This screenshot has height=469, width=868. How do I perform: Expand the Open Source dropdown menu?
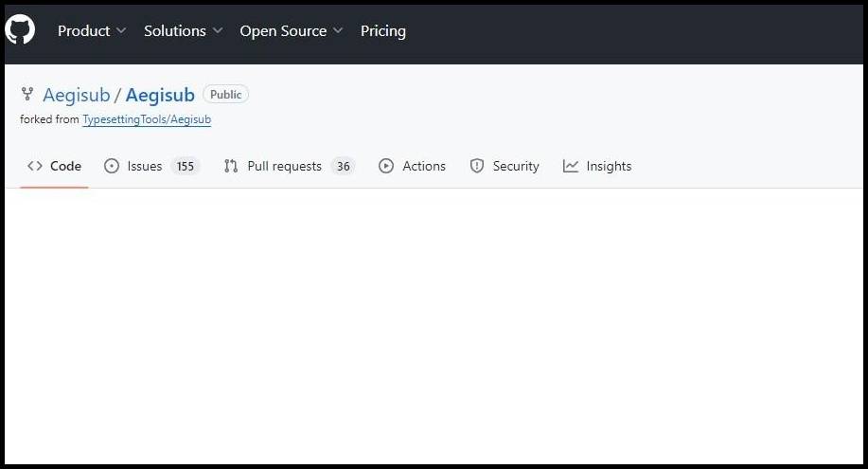point(292,31)
